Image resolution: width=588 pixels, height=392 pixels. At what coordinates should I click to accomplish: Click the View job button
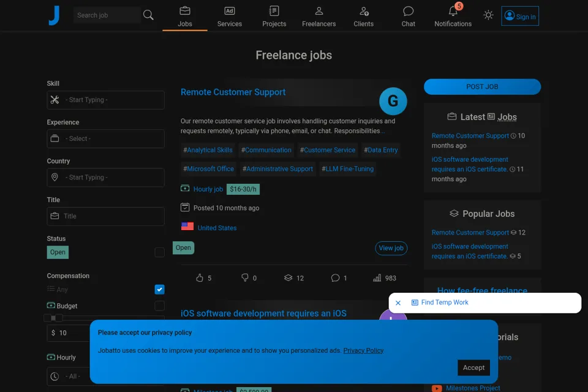[x=391, y=248]
